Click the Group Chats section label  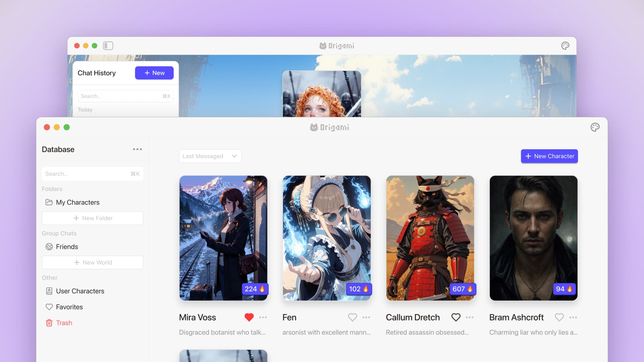click(59, 233)
